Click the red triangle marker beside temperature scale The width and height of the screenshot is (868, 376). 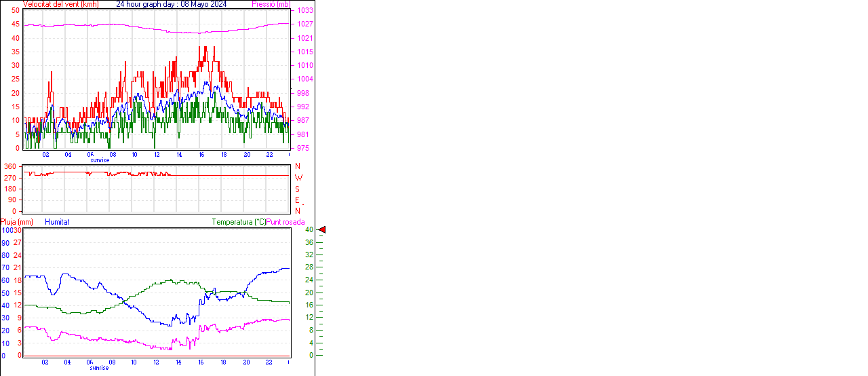[x=322, y=230]
